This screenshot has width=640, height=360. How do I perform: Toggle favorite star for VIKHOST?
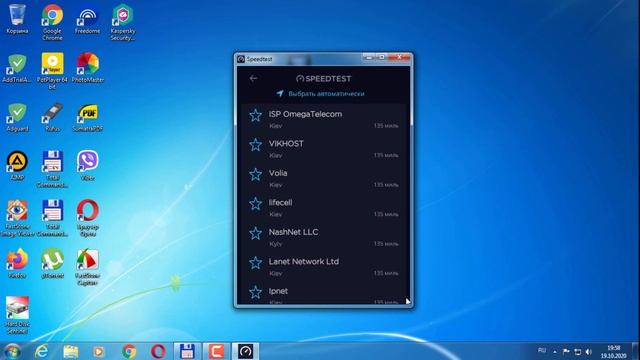point(256,145)
